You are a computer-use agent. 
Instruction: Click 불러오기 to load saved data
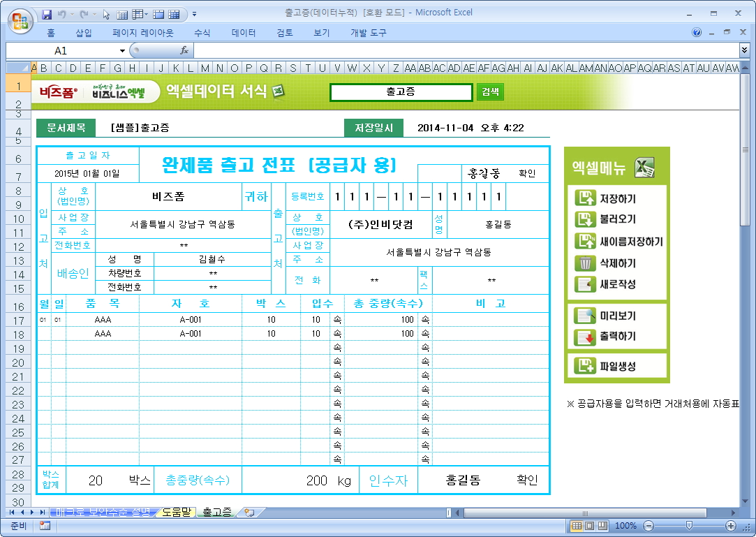point(616,219)
